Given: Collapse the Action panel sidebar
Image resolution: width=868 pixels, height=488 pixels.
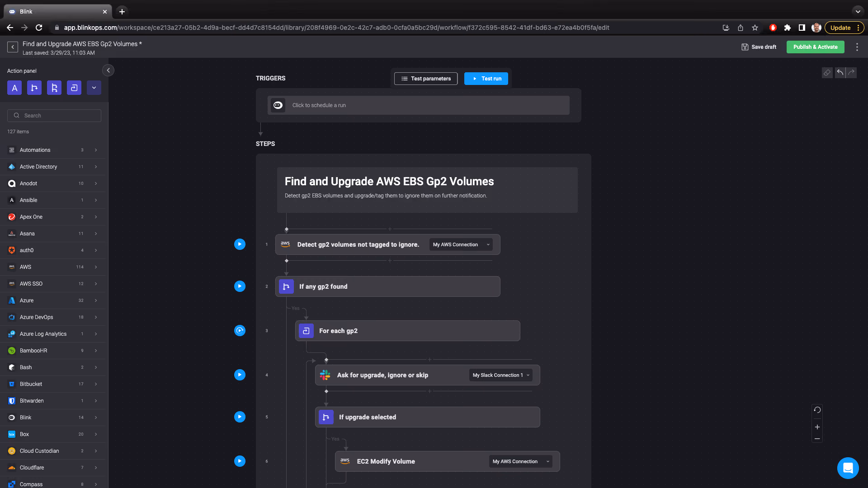Looking at the screenshot, I should click(x=108, y=70).
